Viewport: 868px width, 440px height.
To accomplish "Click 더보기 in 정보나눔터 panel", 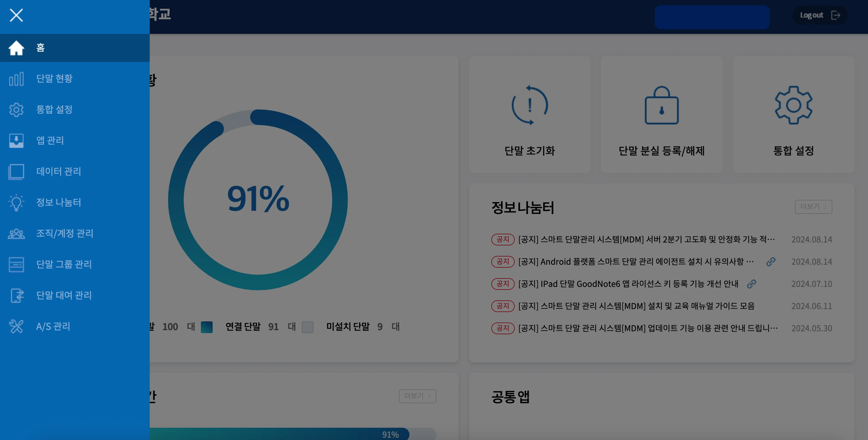I will tap(813, 207).
